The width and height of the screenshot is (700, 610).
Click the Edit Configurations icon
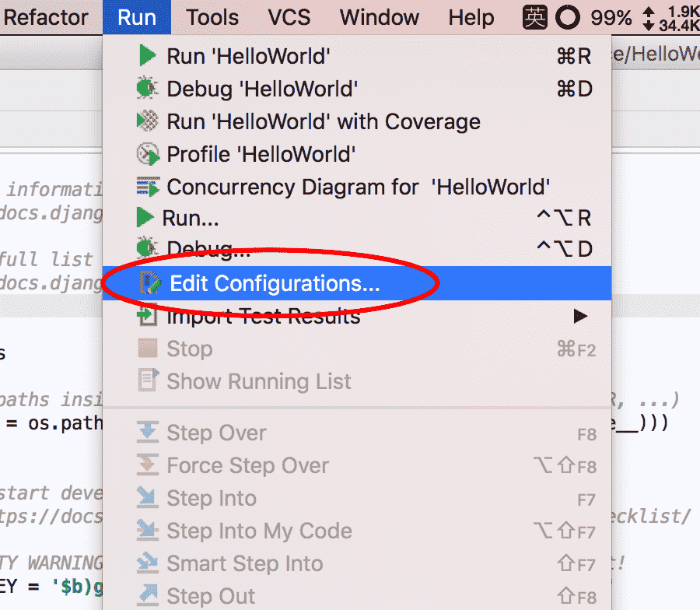(x=150, y=283)
